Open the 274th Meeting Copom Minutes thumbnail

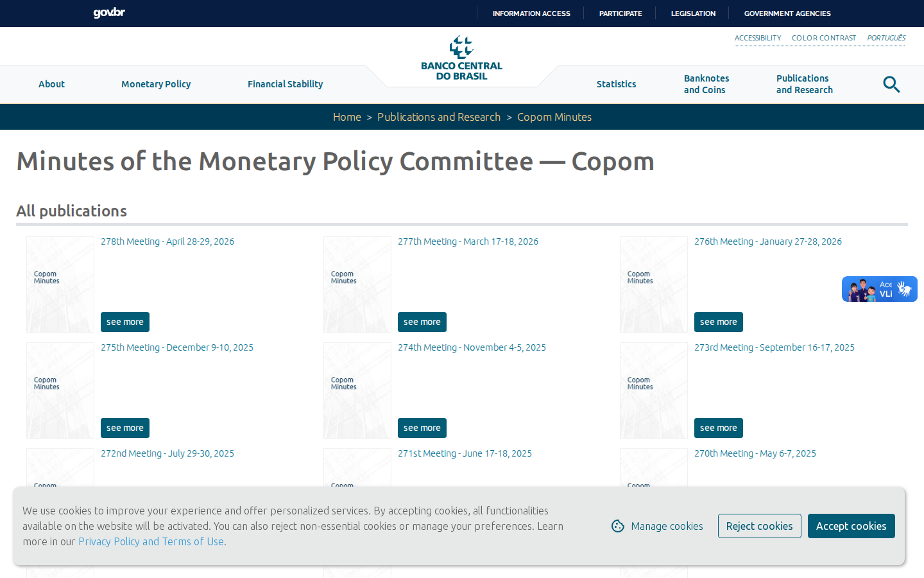click(357, 390)
